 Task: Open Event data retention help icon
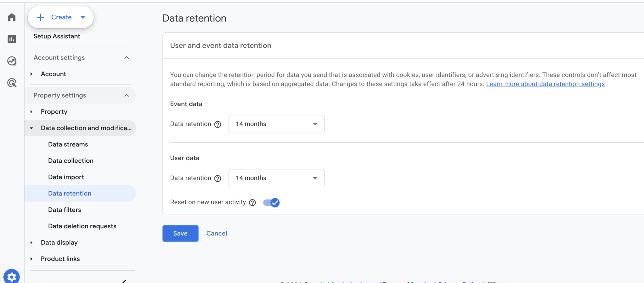tap(218, 124)
